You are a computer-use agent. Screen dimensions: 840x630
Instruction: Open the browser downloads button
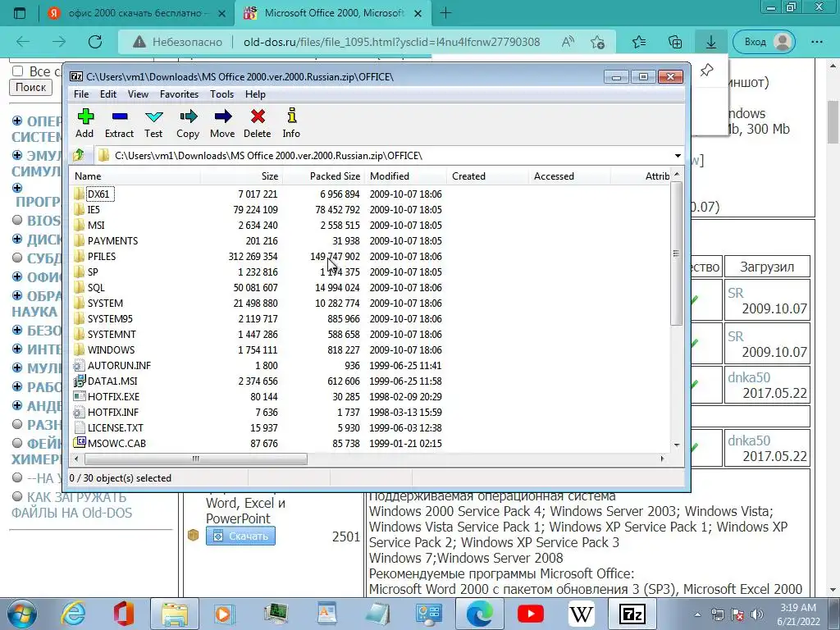click(x=711, y=42)
